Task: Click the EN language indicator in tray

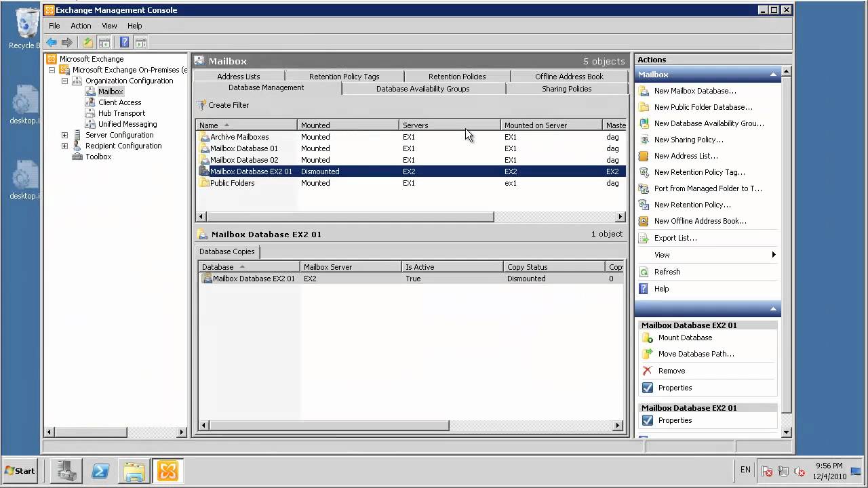Action: tap(745, 470)
